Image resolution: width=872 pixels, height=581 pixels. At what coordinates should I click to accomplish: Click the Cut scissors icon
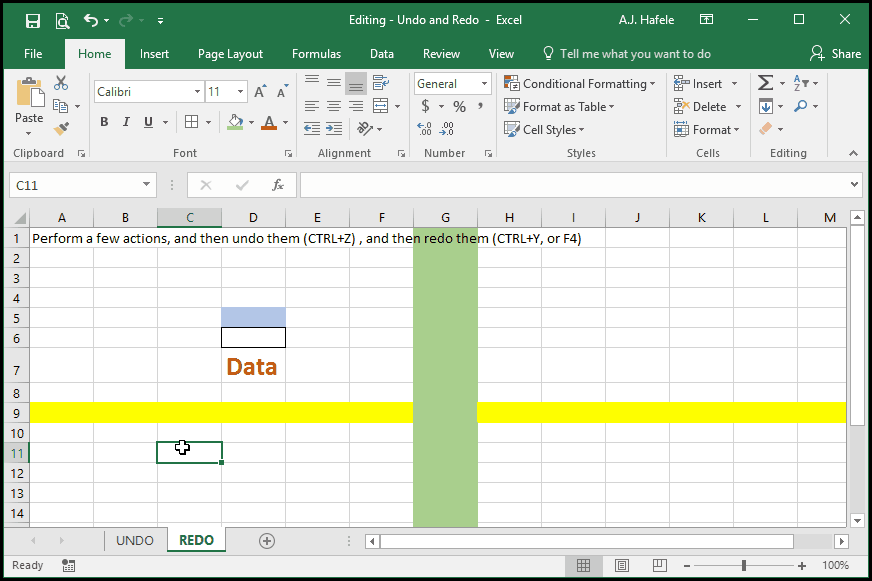(61, 83)
